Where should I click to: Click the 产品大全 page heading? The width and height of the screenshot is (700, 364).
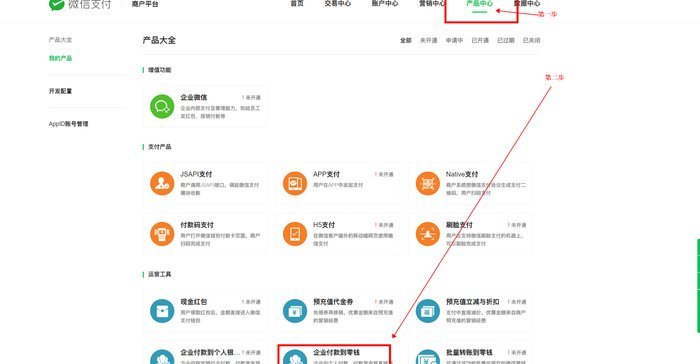(x=159, y=40)
